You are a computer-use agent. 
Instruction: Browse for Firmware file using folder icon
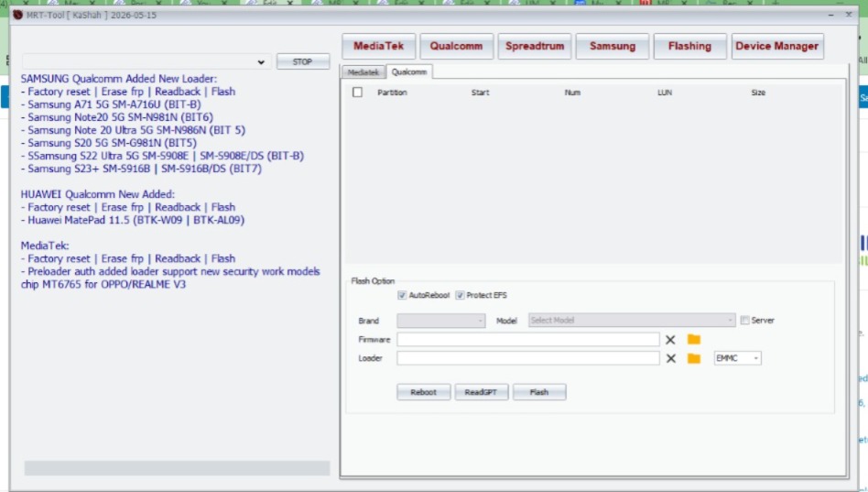pyautogui.click(x=694, y=340)
